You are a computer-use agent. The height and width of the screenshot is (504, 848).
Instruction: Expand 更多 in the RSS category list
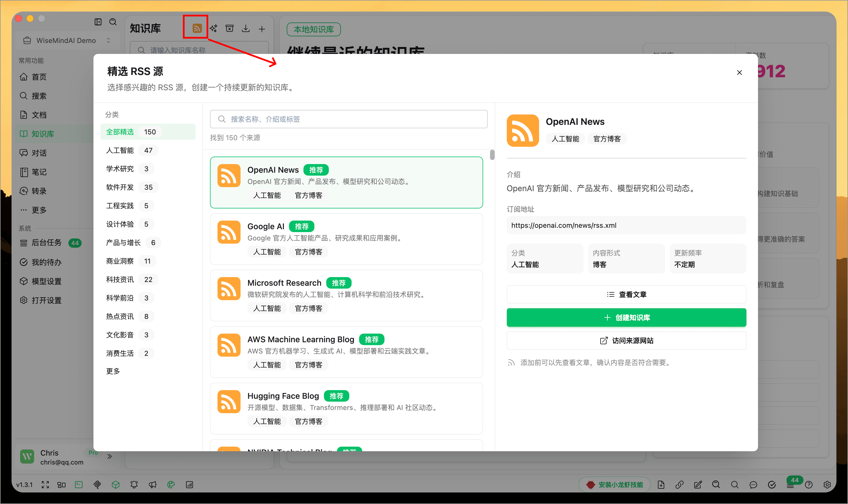pos(113,371)
